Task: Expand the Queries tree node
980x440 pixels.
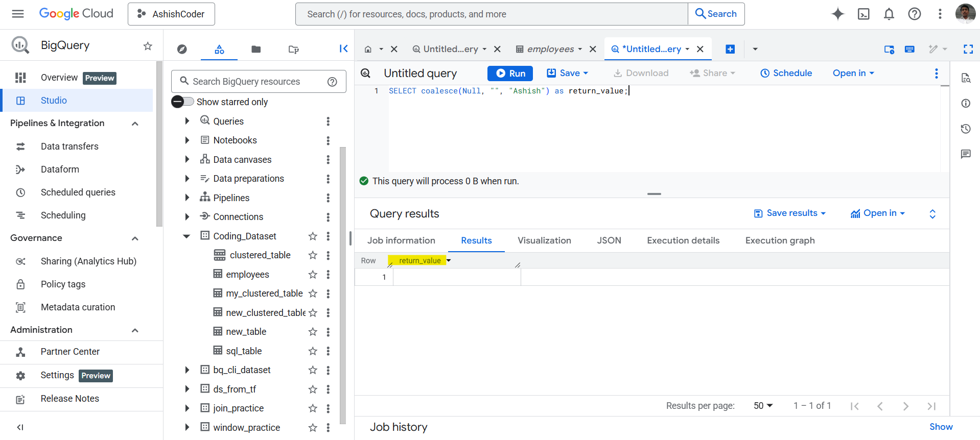Action: coord(187,121)
